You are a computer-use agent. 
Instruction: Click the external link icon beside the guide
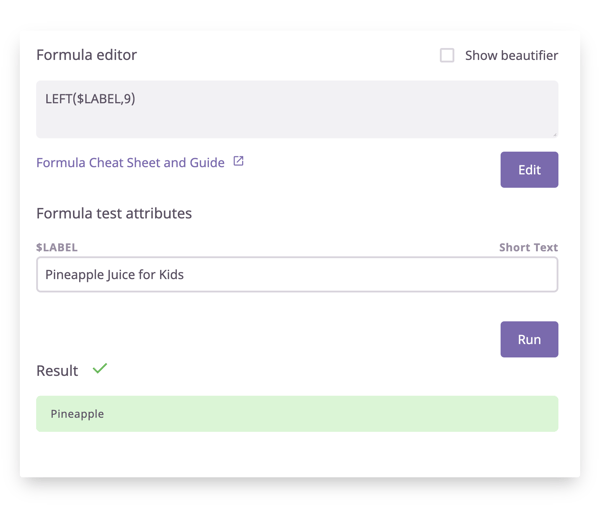click(x=238, y=161)
